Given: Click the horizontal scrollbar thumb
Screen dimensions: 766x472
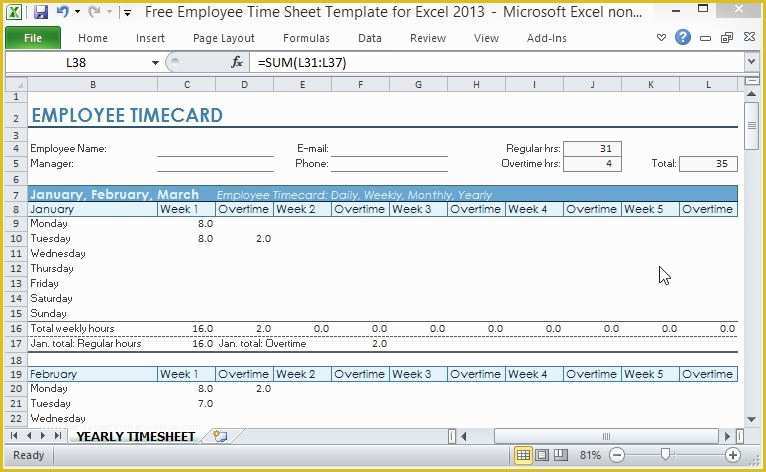Looking at the screenshot, I should 606,436.
